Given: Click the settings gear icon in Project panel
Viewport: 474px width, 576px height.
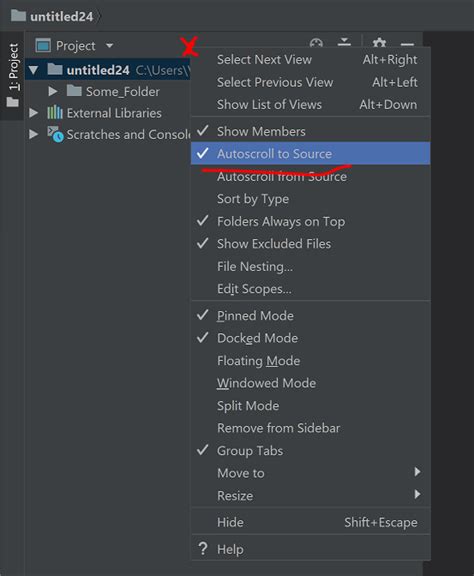Looking at the screenshot, I should click(379, 43).
